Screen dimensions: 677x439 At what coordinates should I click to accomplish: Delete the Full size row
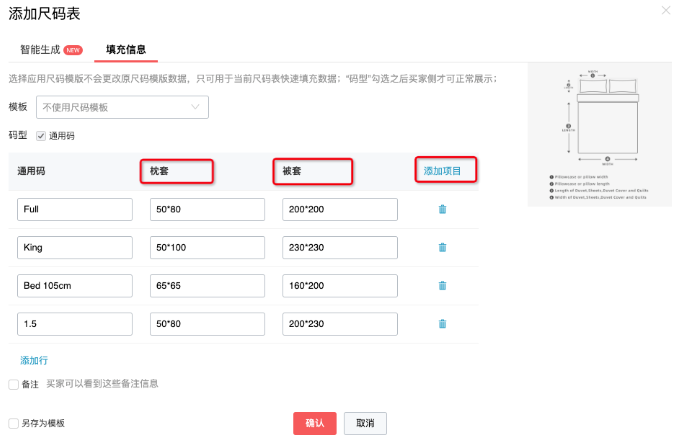point(442,209)
